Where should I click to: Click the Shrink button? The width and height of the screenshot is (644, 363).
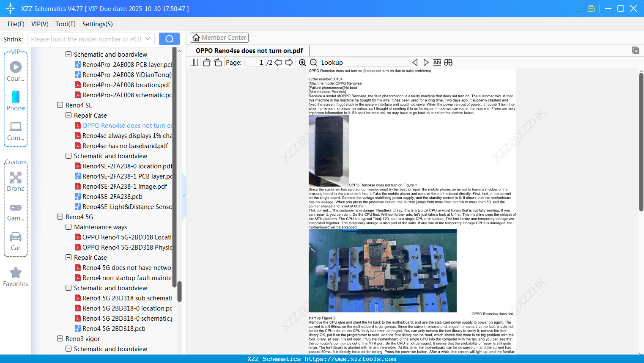13,39
